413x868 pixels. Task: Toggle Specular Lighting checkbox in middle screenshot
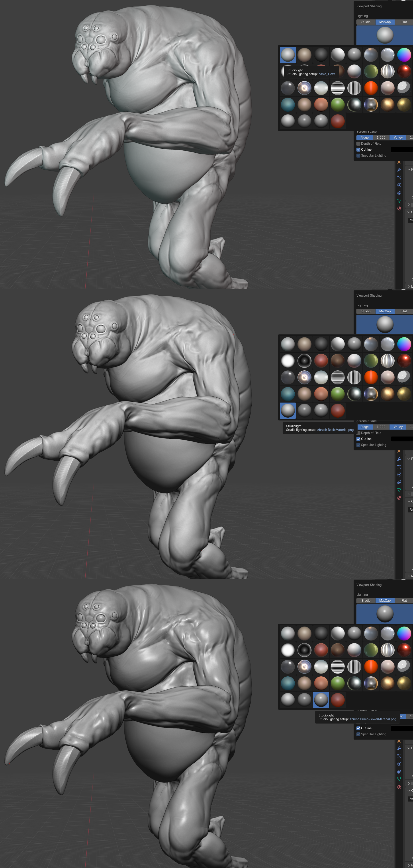coord(358,445)
